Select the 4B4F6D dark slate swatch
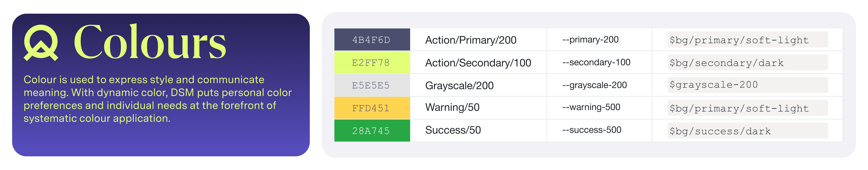This screenshot has width=868, height=170. click(372, 40)
